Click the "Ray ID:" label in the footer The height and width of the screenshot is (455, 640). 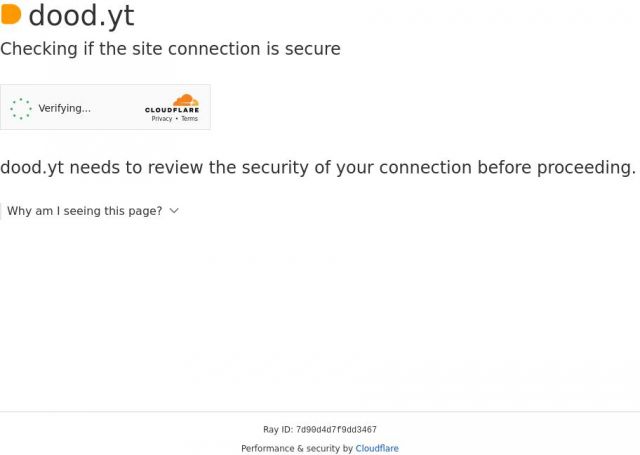coord(278,430)
